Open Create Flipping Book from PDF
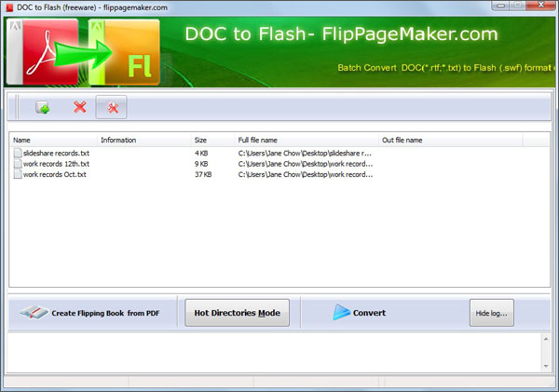 tap(89, 313)
